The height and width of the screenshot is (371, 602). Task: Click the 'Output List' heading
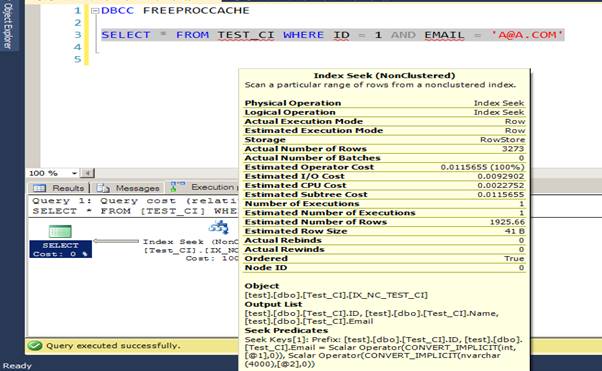[x=273, y=304]
